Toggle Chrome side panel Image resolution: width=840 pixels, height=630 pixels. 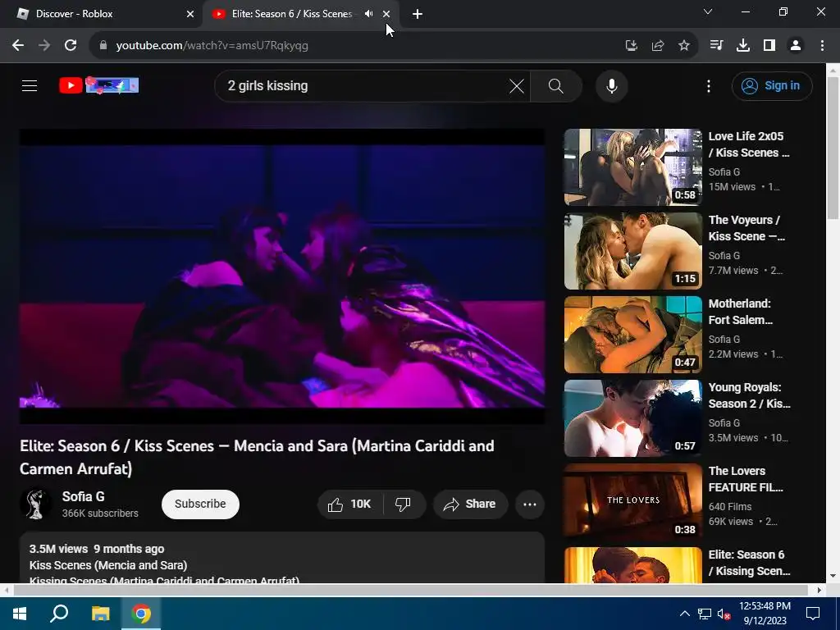click(769, 46)
